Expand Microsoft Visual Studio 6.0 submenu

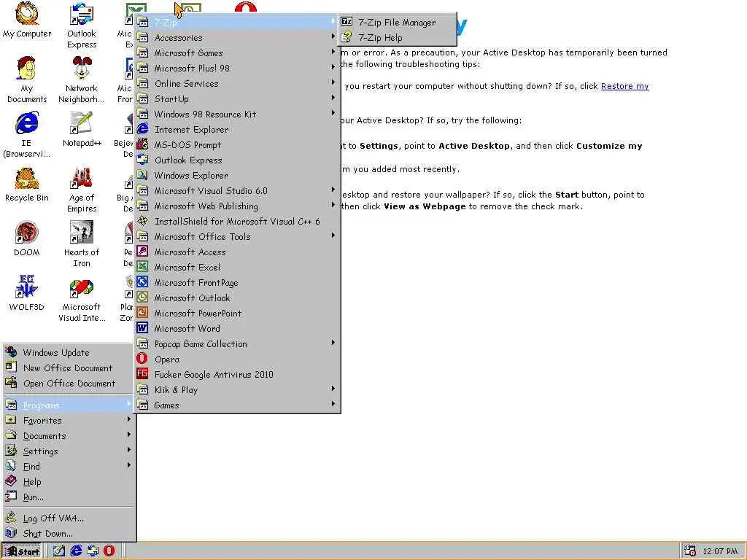point(237,190)
